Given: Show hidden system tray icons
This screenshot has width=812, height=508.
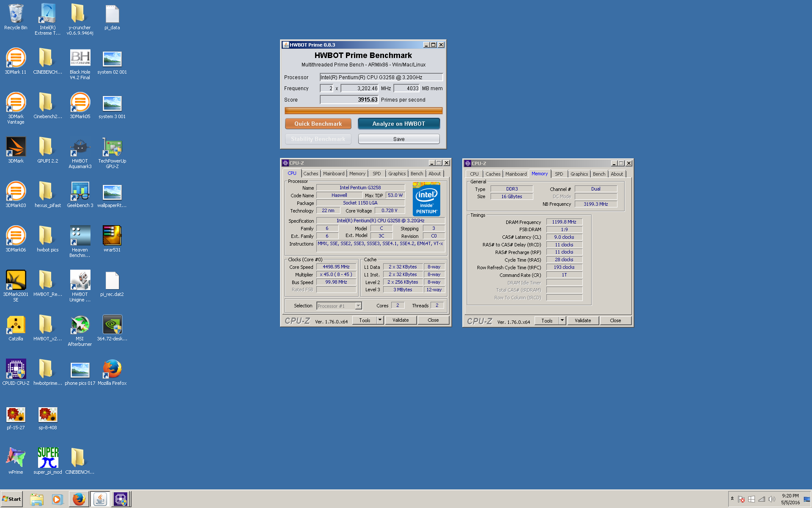Looking at the screenshot, I should 732,499.
